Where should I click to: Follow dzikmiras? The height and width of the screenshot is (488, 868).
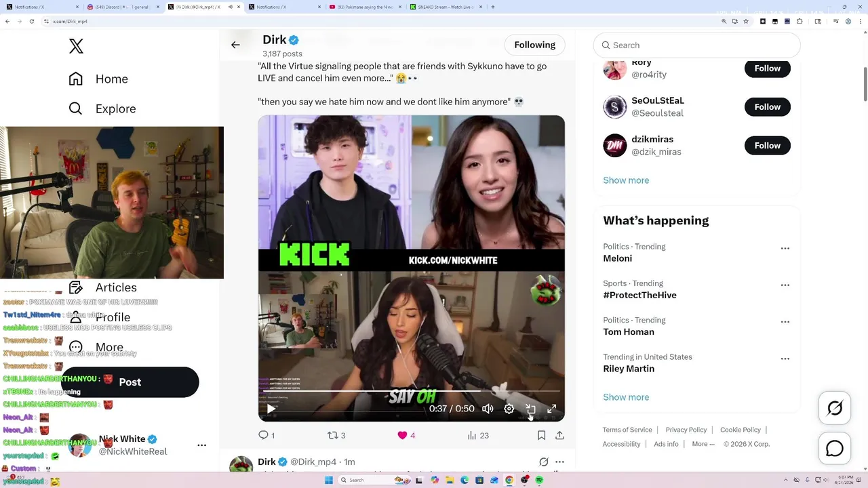[768, 145]
